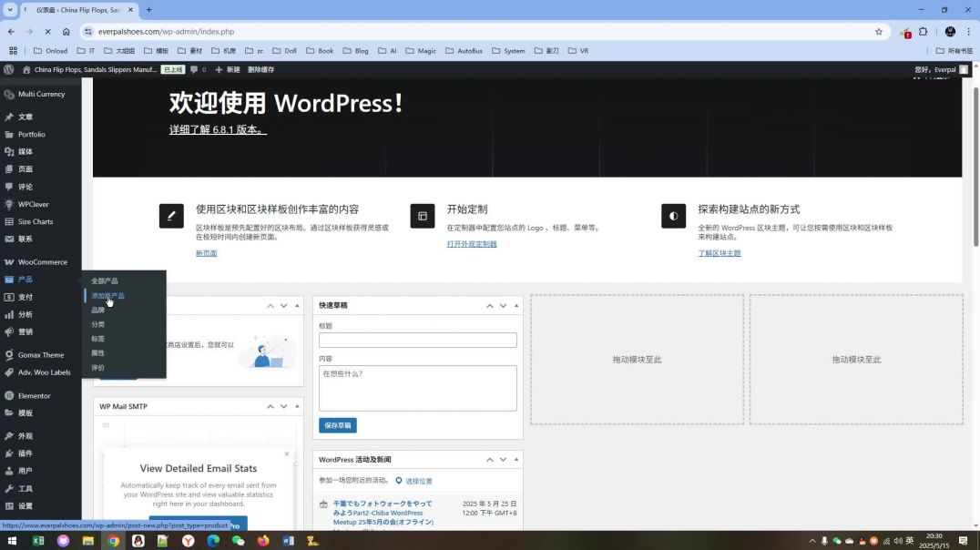This screenshot has width=980, height=550.
Task: Open the Blog bookmarks folder
Action: [x=355, y=51]
